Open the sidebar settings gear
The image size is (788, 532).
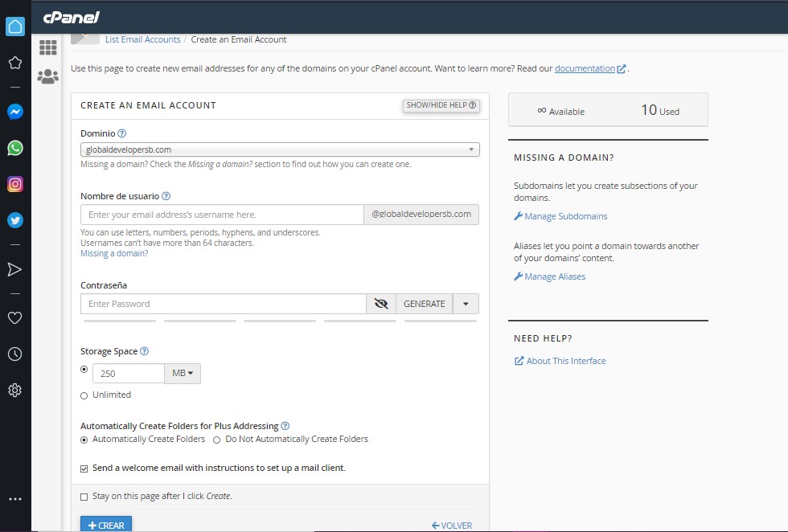coord(14,391)
